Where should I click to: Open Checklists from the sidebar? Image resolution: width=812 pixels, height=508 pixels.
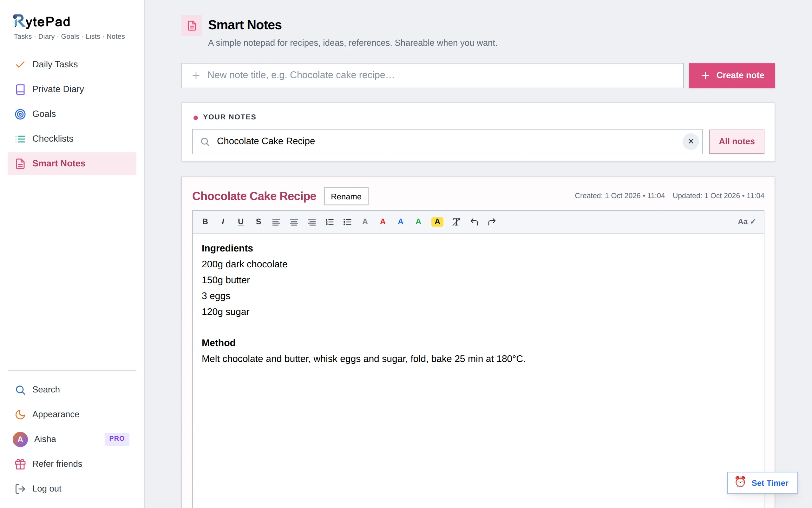click(x=72, y=139)
